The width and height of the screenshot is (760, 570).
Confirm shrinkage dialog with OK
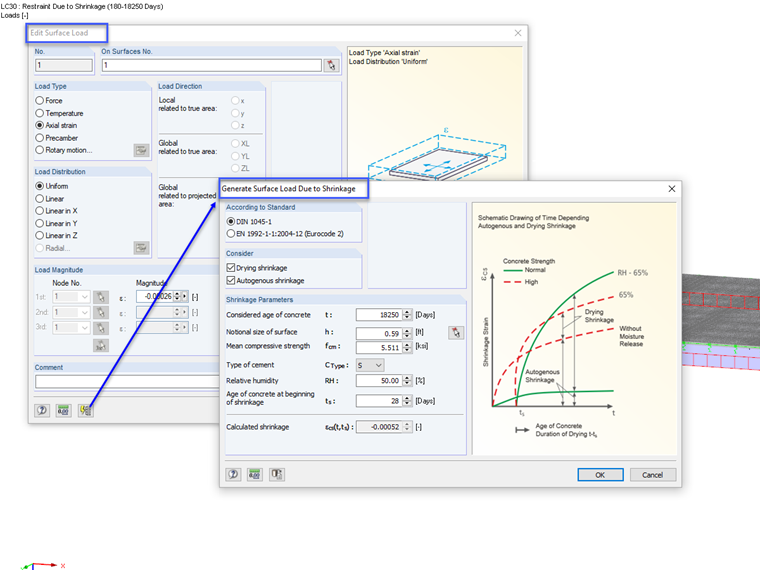pyautogui.click(x=600, y=475)
